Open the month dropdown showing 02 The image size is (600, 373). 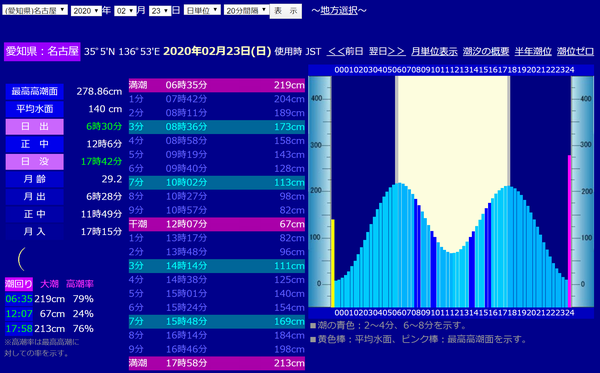click(126, 10)
